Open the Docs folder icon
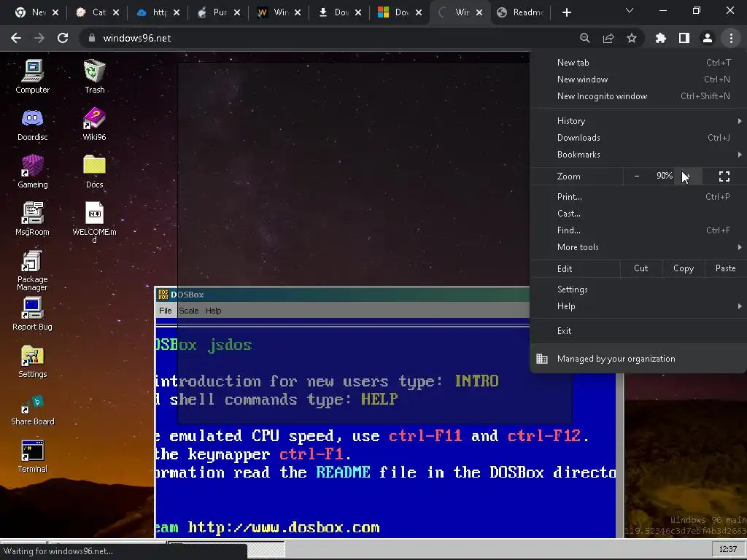 [94, 171]
